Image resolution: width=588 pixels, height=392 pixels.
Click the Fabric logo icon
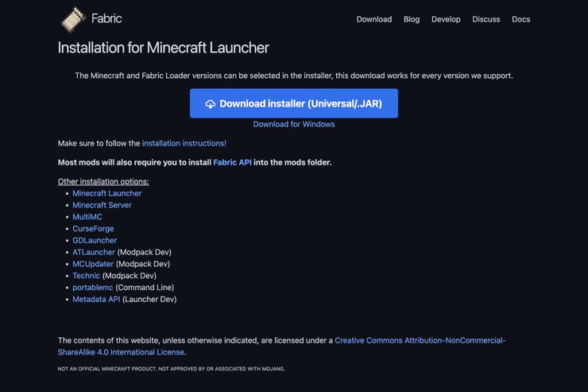click(x=73, y=19)
